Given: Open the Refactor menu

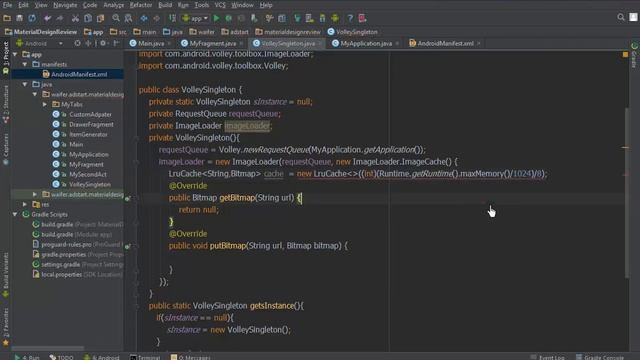Looking at the screenshot, I should [x=141, y=5].
